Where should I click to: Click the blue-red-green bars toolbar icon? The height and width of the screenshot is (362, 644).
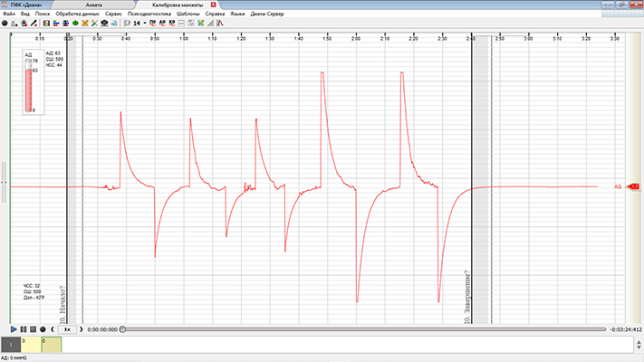pyautogui.click(x=56, y=24)
